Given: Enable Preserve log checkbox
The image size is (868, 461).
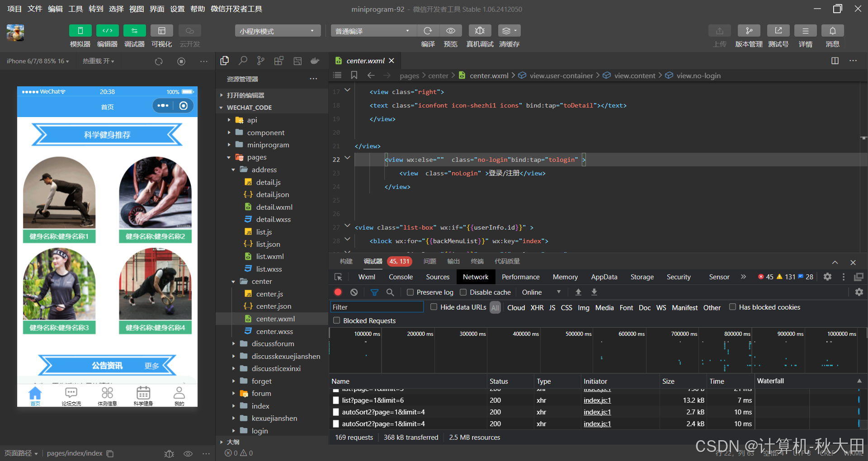Looking at the screenshot, I should coord(410,292).
